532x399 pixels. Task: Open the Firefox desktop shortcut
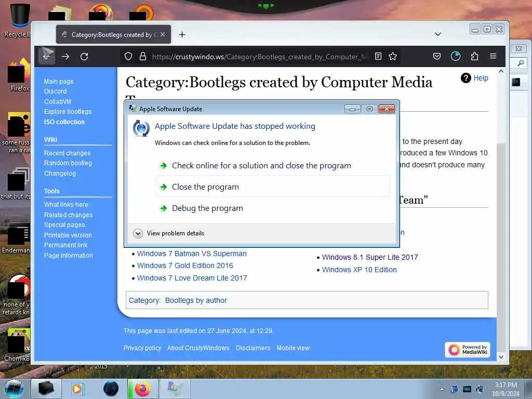coord(19,75)
